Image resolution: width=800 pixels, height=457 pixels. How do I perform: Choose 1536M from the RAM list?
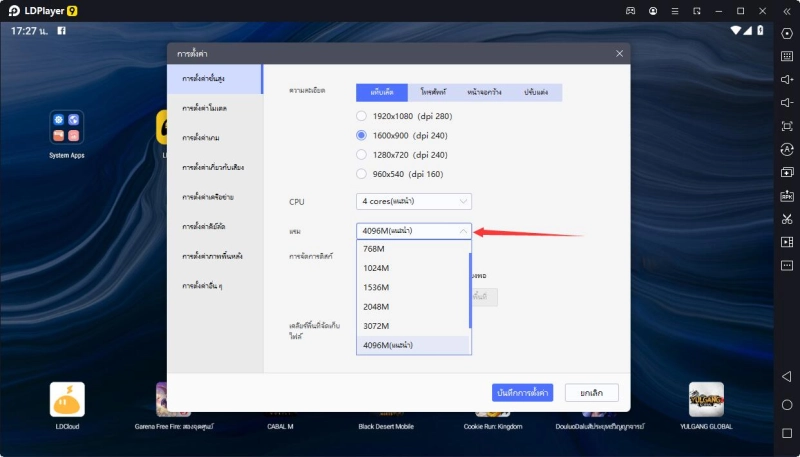[x=413, y=288]
